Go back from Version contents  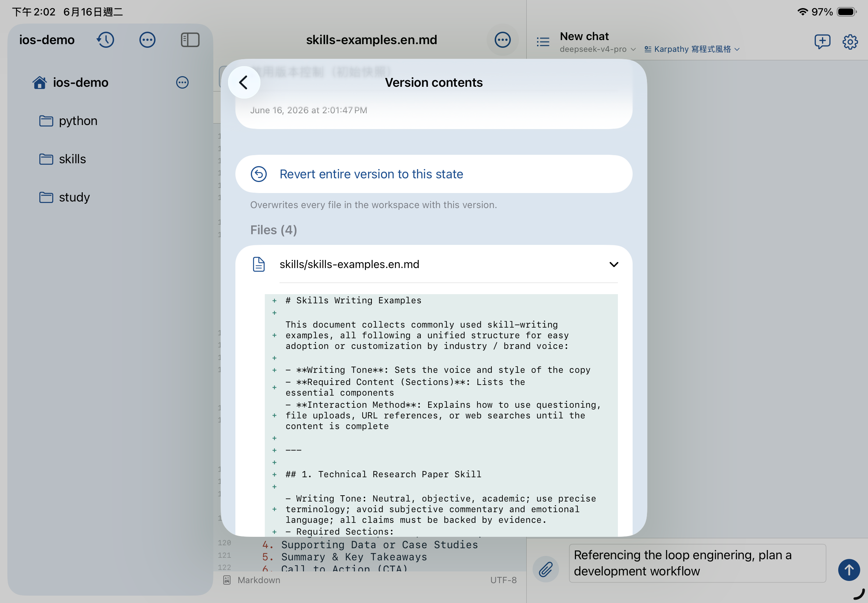[244, 82]
